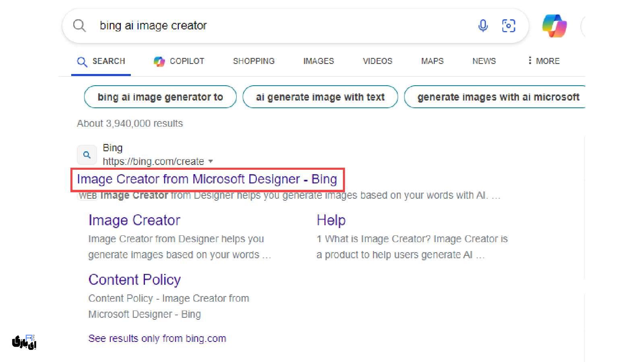Open the 'Content Policy' sublink
This screenshot has width=644, height=362.
(134, 280)
